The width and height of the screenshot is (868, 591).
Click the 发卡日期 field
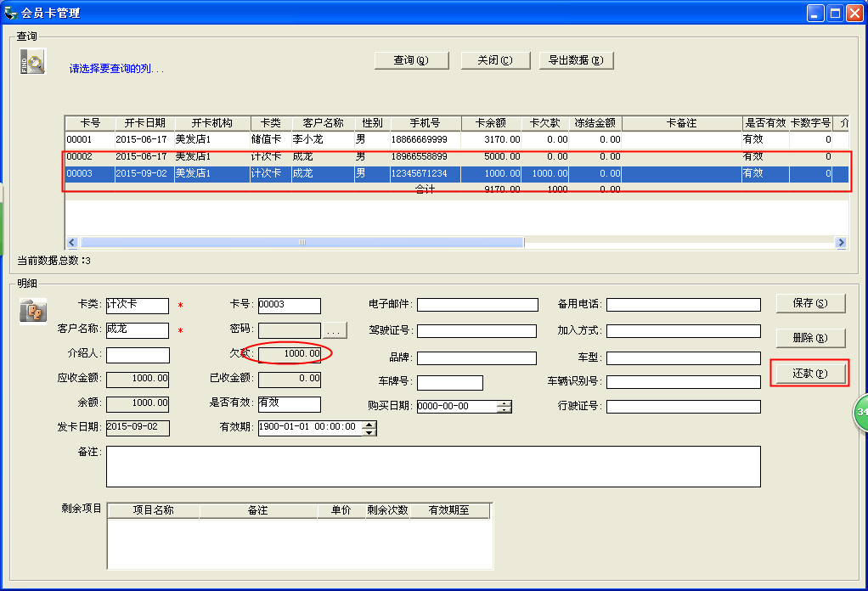138,428
